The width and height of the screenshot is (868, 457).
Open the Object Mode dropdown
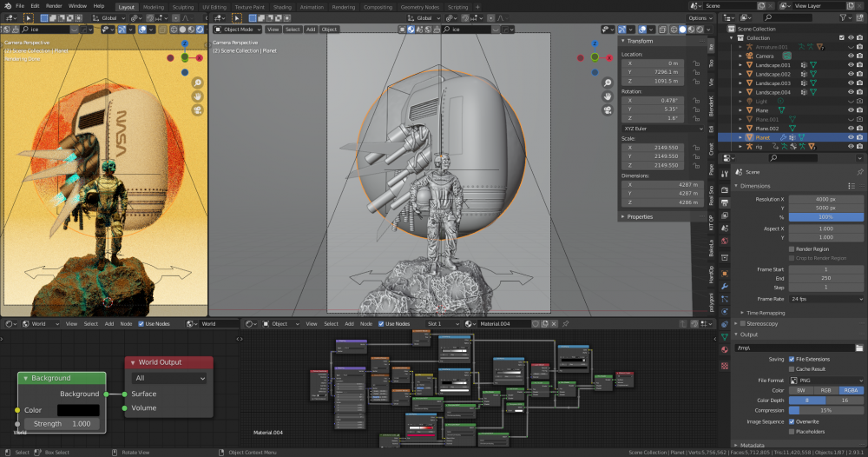tap(238, 30)
